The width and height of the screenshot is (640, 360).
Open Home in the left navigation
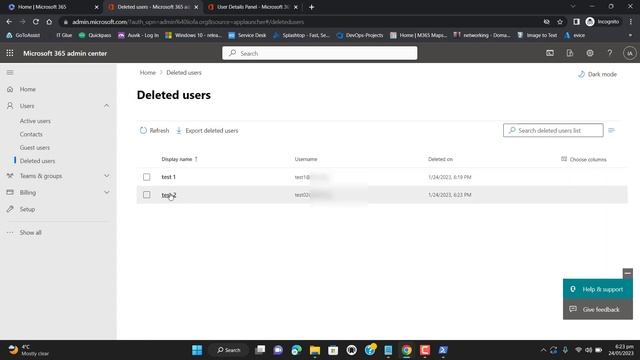pyautogui.click(x=27, y=89)
